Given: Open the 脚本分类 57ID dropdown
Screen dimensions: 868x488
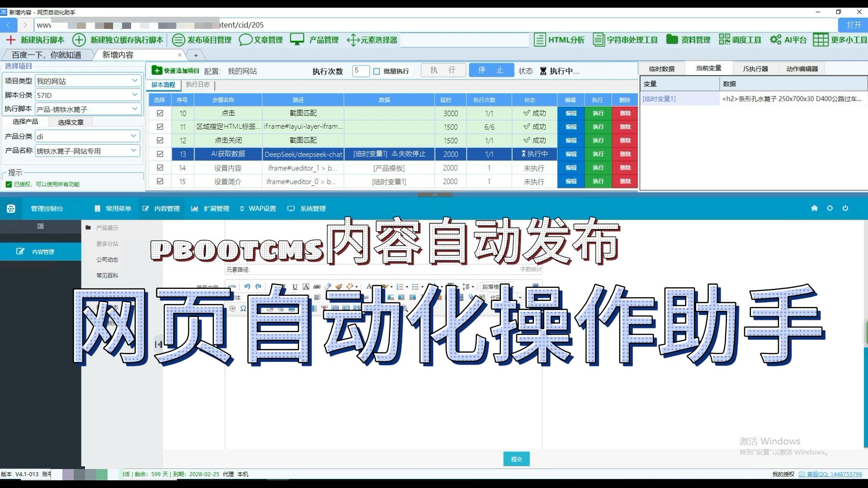Looking at the screenshot, I should pyautogui.click(x=88, y=95).
